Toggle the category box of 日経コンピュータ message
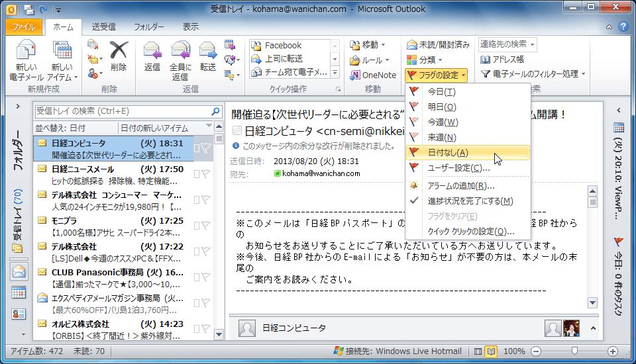The height and width of the screenshot is (364, 636). pyautogui.click(x=197, y=149)
